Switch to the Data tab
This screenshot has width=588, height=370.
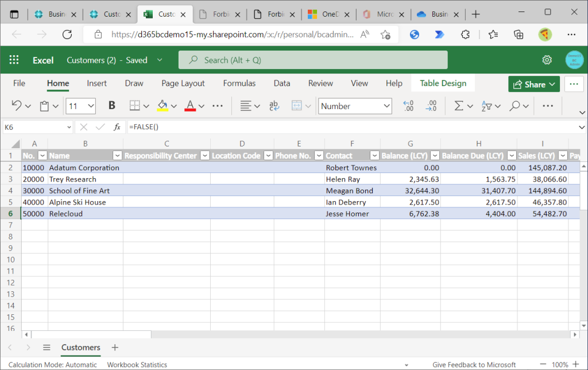tap(281, 83)
